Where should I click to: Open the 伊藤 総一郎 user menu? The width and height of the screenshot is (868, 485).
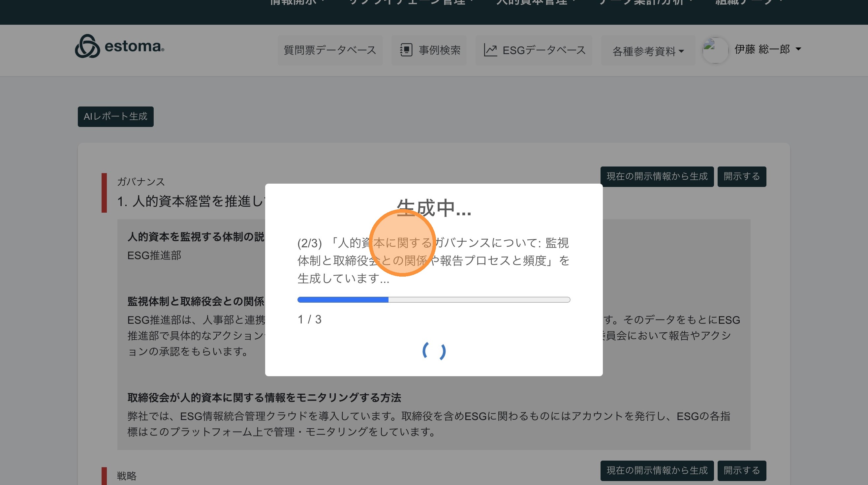pos(768,49)
